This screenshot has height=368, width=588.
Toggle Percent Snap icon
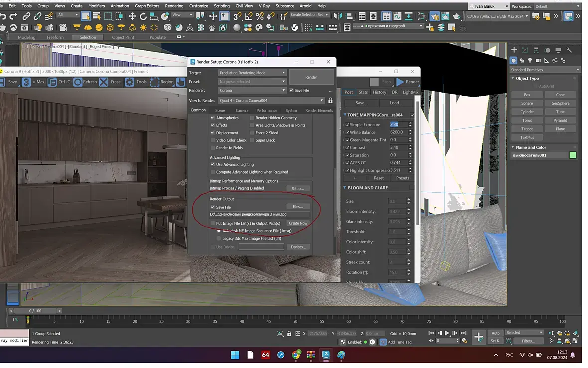[260, 16]
